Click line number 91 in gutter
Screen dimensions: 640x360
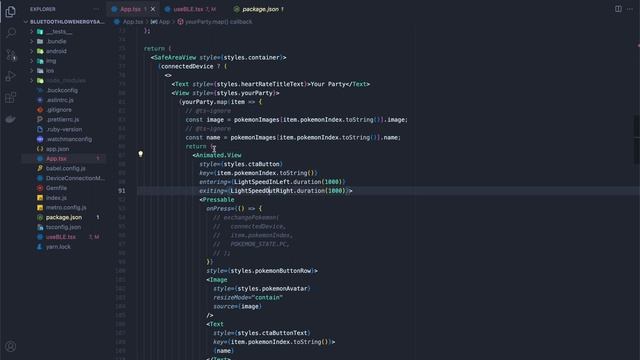pos(122,191)
